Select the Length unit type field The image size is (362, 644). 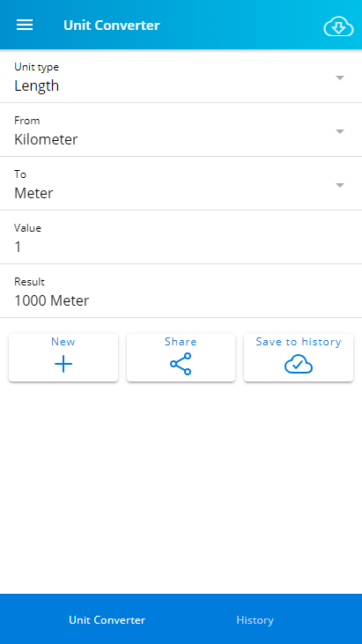pos(181,77)
